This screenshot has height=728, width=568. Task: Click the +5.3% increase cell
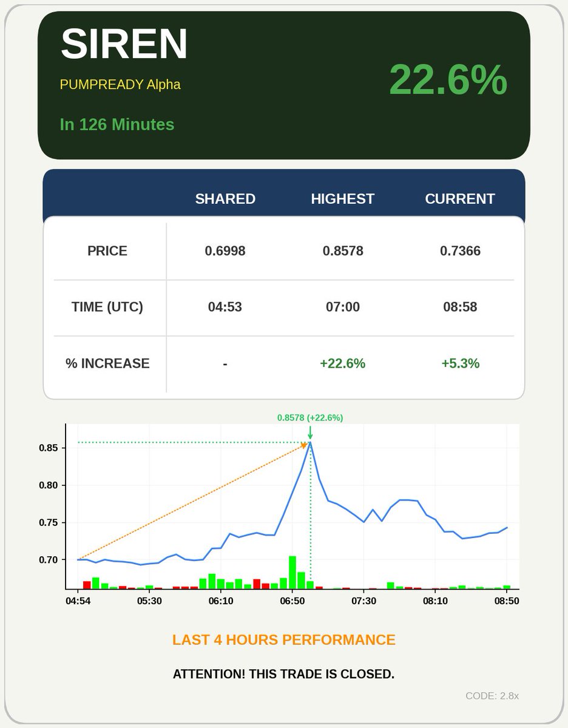click(460, 363)
